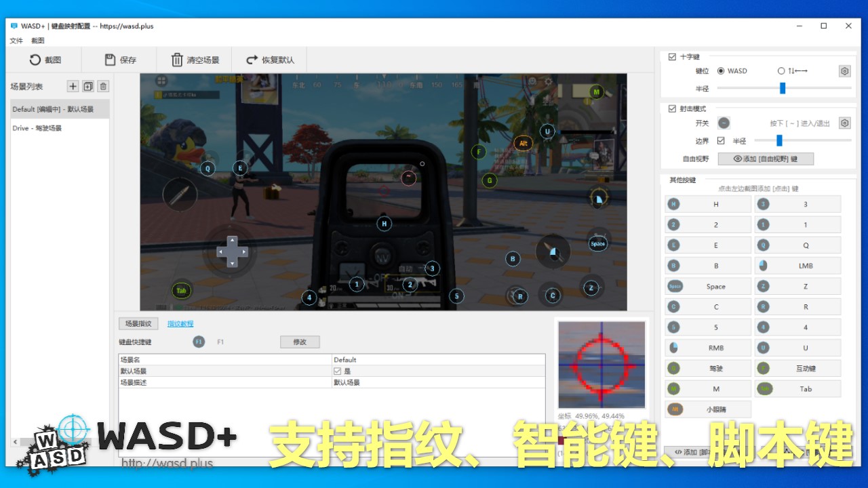The height and width of the screenshot is (488, 868).
Task: Click the delete scene trash icon
Action: pos(103,86)
